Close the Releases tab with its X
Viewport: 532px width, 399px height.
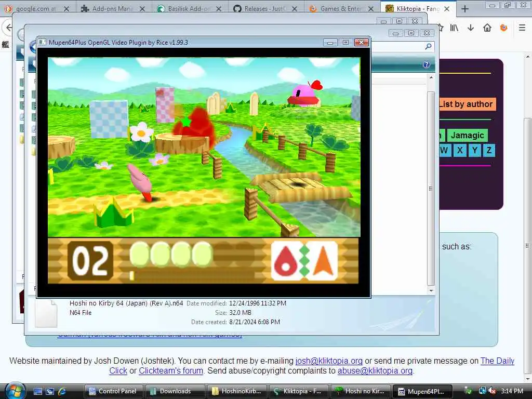(x=295, y=9)
